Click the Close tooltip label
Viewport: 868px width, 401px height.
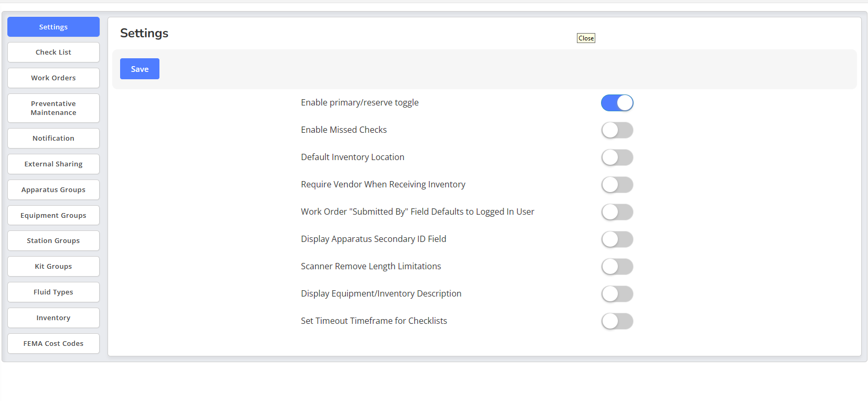pos(586,38)
